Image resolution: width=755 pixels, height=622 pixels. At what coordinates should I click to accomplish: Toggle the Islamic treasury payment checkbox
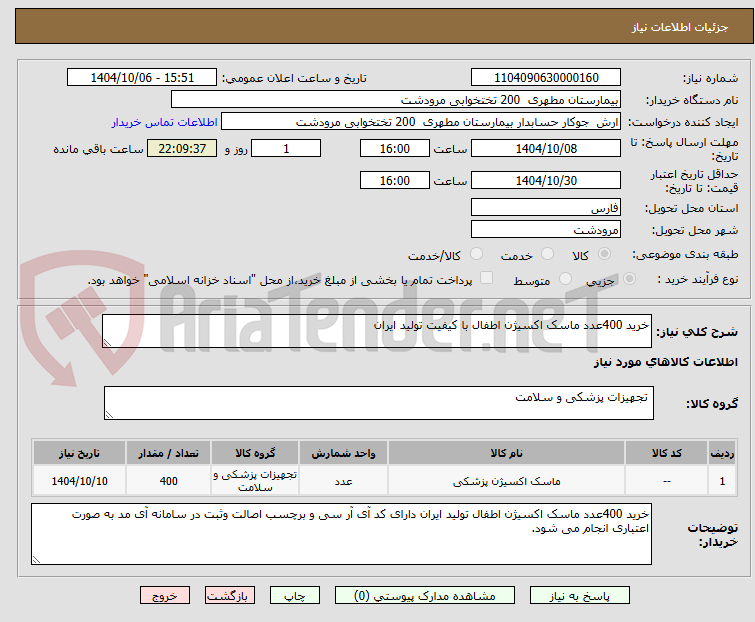click(x=487, y=278)
